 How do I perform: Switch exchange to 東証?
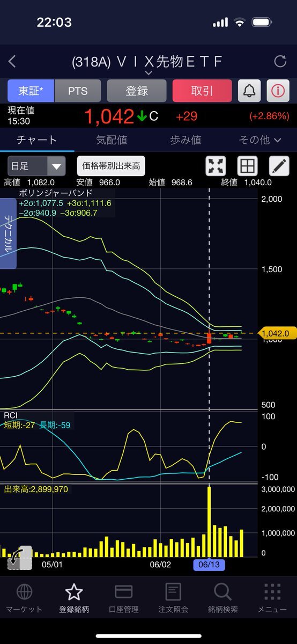coord(31,91)
